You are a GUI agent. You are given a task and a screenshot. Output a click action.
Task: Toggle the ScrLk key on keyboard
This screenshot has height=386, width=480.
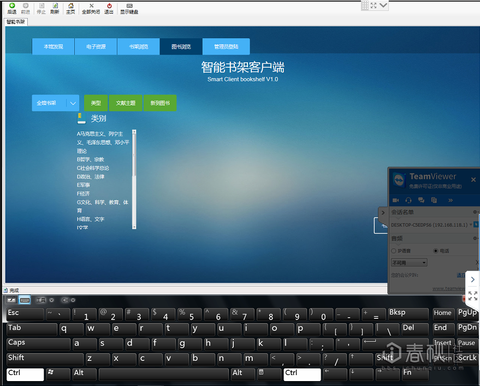point(467,359)
